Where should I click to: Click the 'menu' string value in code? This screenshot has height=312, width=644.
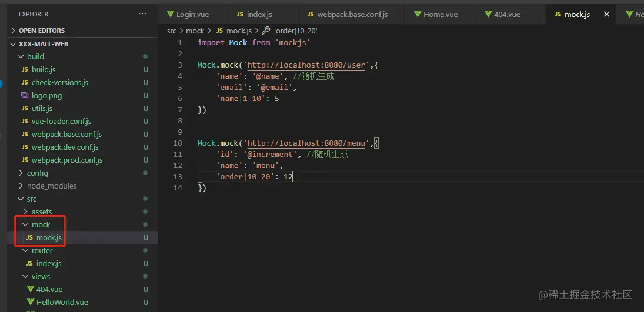click(x=266, y=166)
